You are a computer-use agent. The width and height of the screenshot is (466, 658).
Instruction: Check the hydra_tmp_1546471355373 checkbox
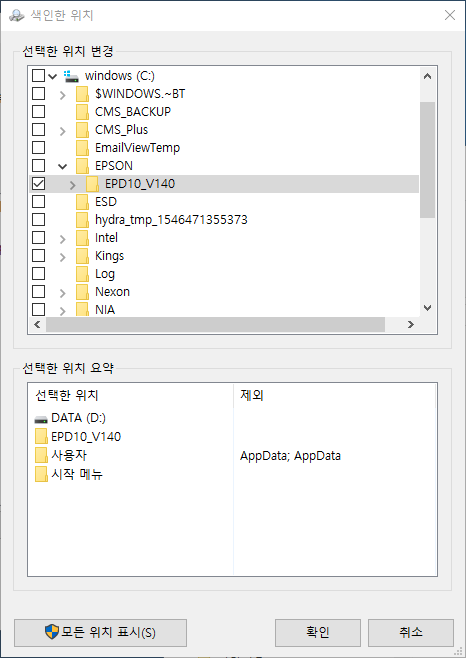click(38, 219)
